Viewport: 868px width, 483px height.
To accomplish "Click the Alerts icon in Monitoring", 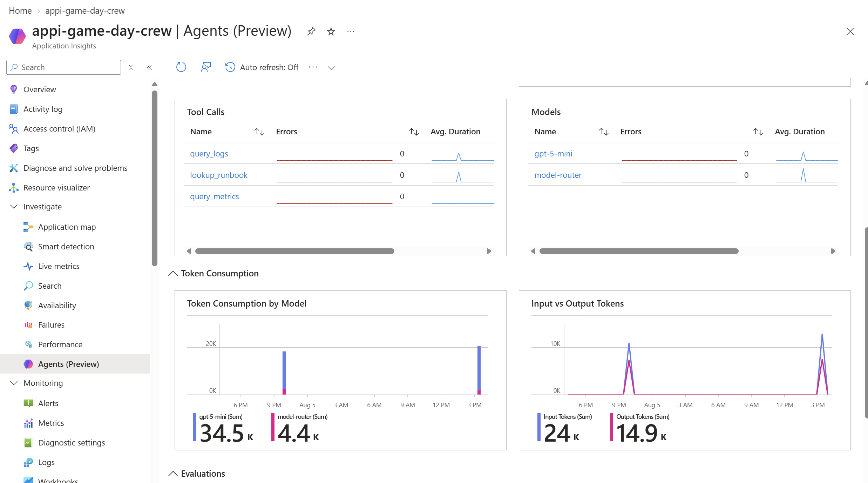I will [28, 403].
